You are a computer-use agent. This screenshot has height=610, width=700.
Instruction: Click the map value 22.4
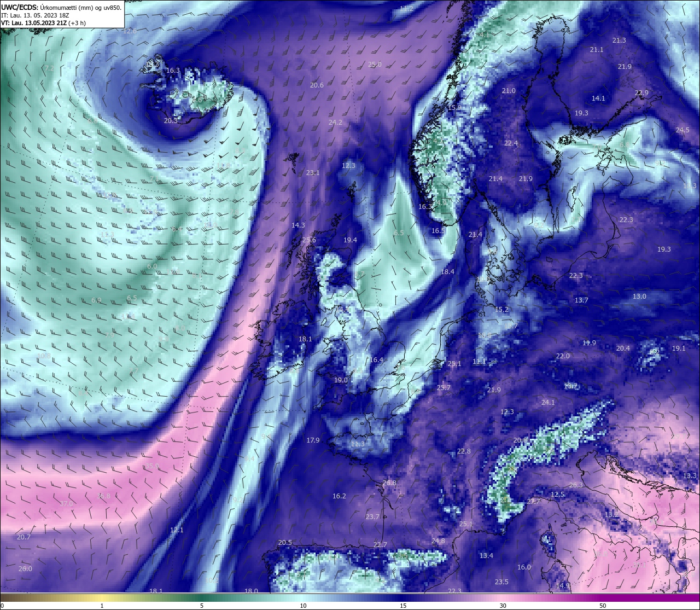coord(511,143)
